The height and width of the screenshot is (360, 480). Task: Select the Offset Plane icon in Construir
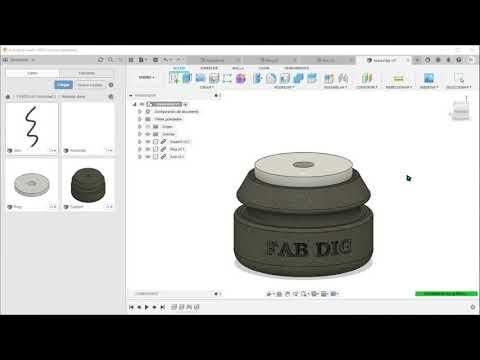click(367, 78)
